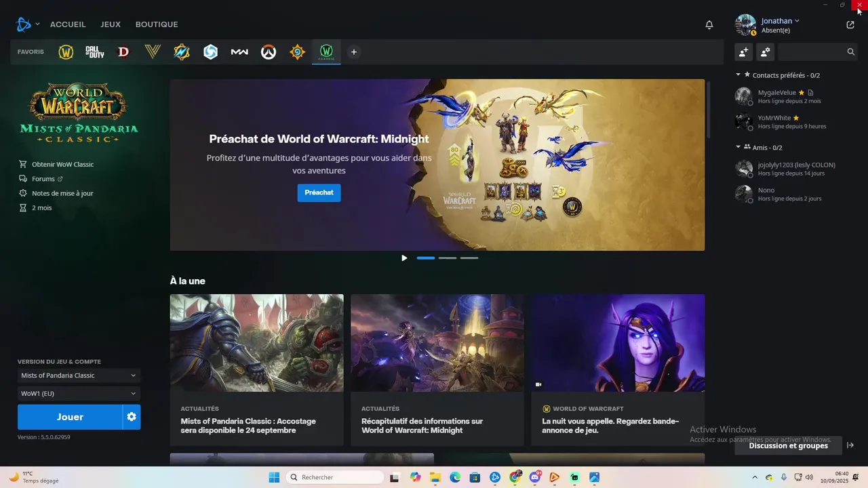Select Hearthstone in favorites bar
The width and height of the screenshot is (868, 488).
coord(297,52)
